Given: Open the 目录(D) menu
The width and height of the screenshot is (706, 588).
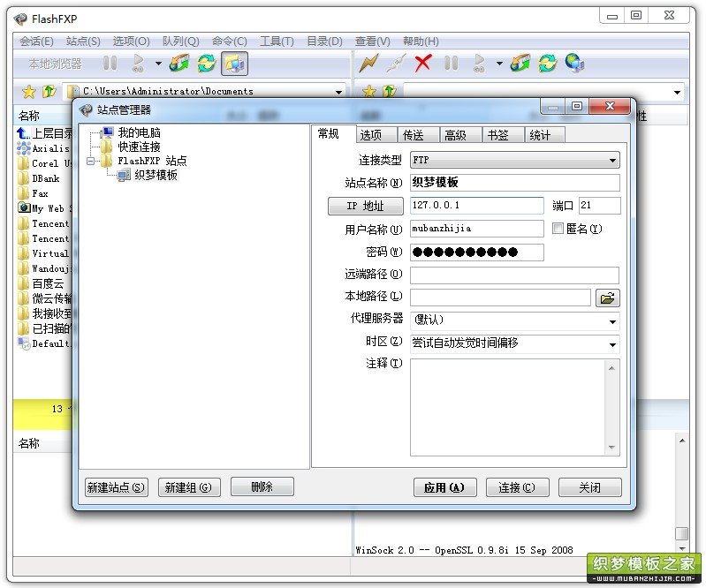Looking at the screenshot, I should (x=324, y=41).
